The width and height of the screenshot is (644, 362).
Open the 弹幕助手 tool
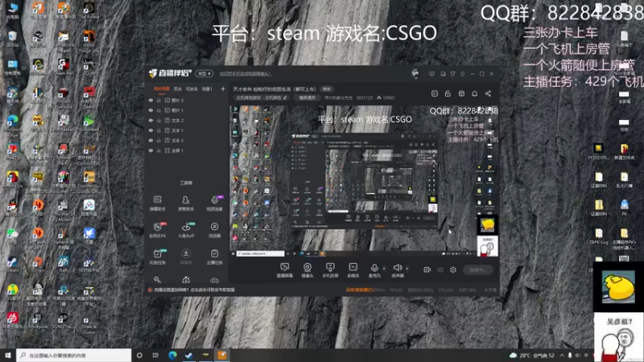point(157,204)
